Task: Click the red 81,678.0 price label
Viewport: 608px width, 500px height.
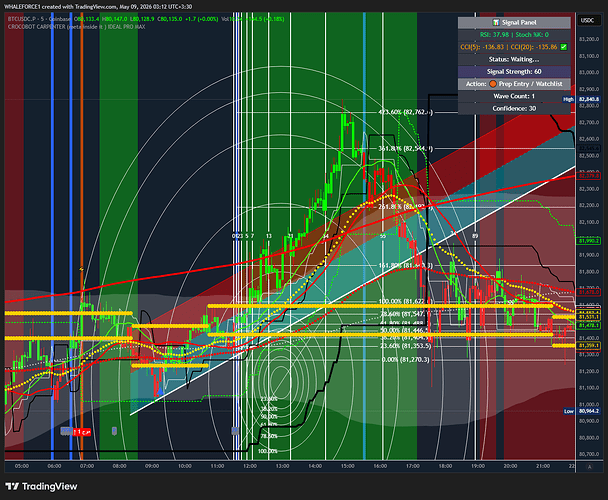Action: click(x=589, y=292)
